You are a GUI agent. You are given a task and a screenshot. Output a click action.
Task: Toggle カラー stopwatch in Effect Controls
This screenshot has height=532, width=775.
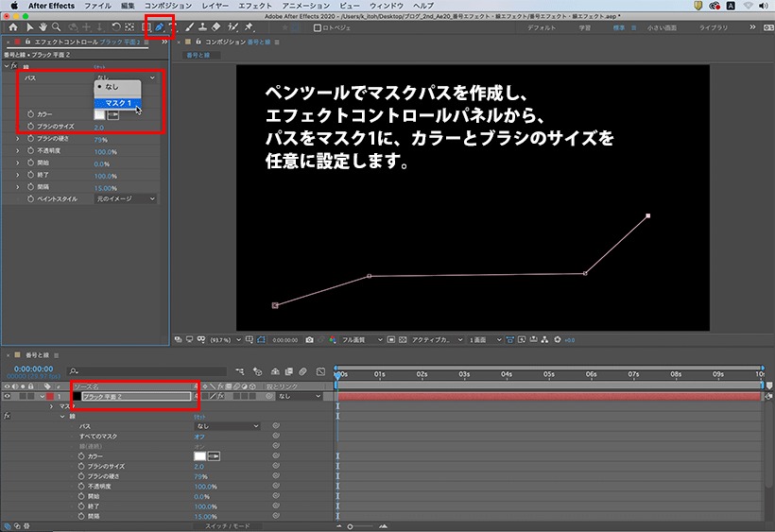click(30, 114)
